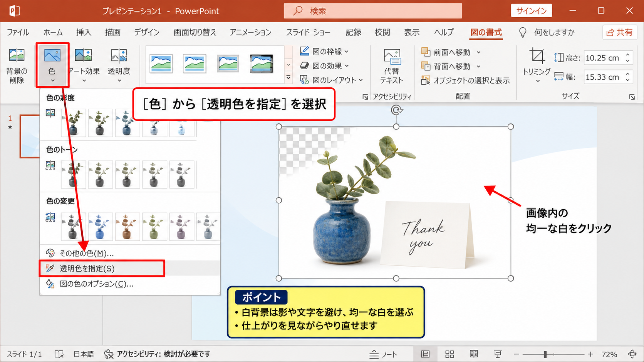Open the アート効果 artistic effects tool

[x=84, y=65]
